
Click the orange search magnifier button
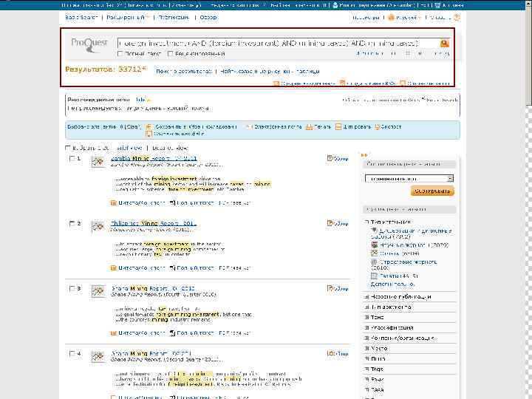444,43
